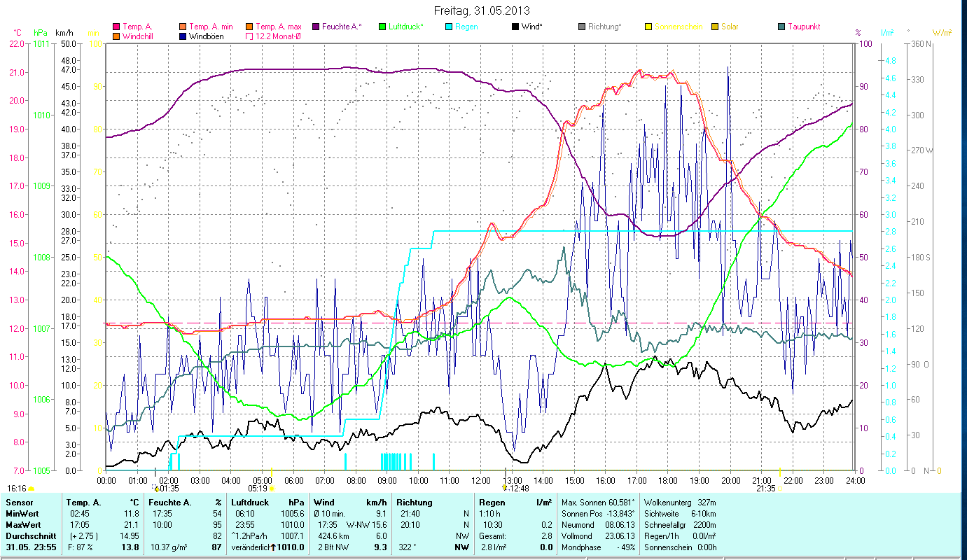Click the pink Temp. A. legend swatch
The image size is (967, 560).
click(x=116, y=27)
